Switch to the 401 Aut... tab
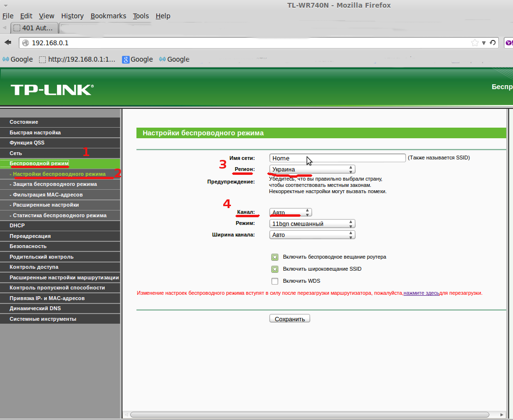This screenshot has height=420, width=513. click(x=34, y=28)
